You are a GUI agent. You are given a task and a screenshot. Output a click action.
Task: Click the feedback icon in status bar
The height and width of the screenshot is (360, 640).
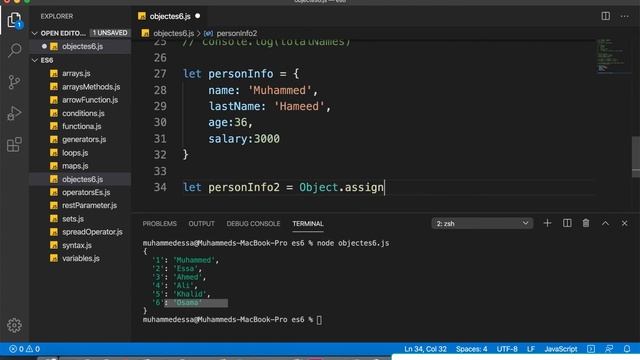(x=609, y=349)
